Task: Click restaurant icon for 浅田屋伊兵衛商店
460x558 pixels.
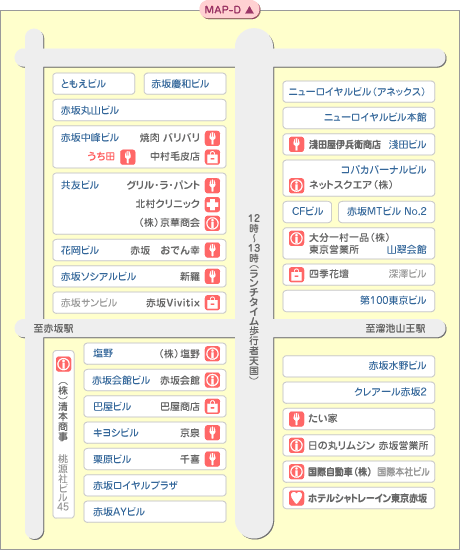Action: coord(296,144)
